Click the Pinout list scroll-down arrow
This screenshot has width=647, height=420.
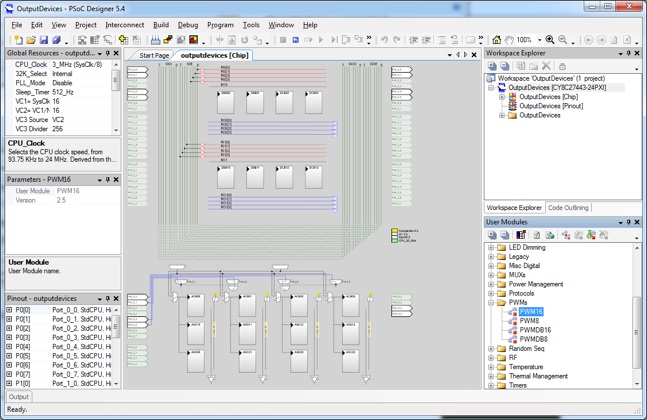(x=116, y=384)
